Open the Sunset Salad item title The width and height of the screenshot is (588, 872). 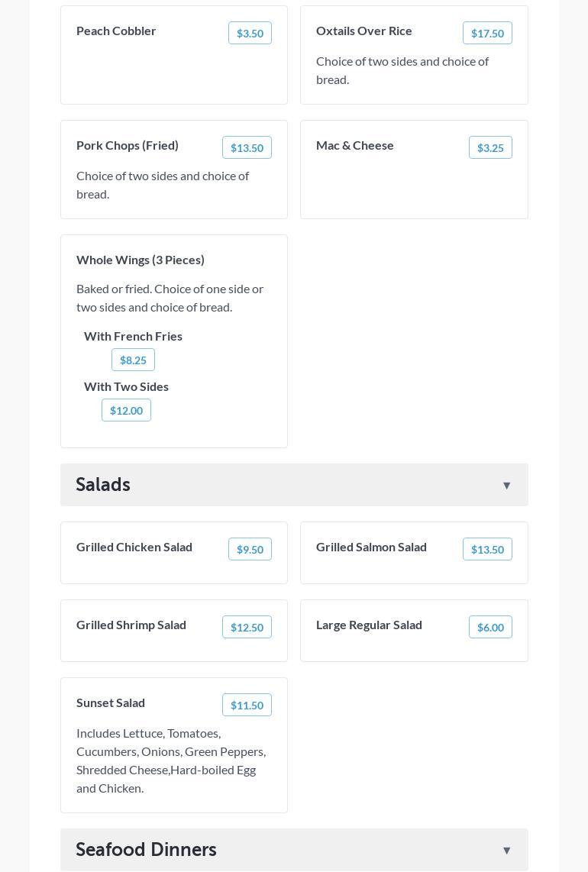111,702
